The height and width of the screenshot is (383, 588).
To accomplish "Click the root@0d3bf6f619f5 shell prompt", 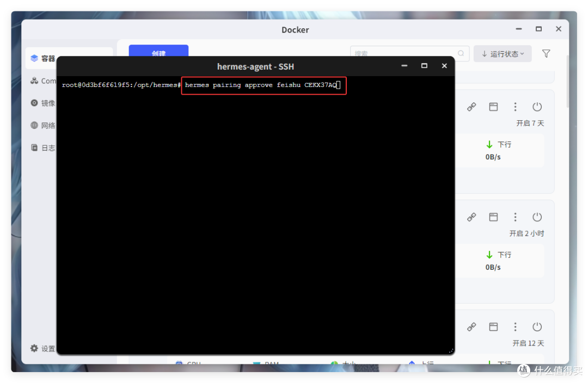I will (x=121, y=85).
